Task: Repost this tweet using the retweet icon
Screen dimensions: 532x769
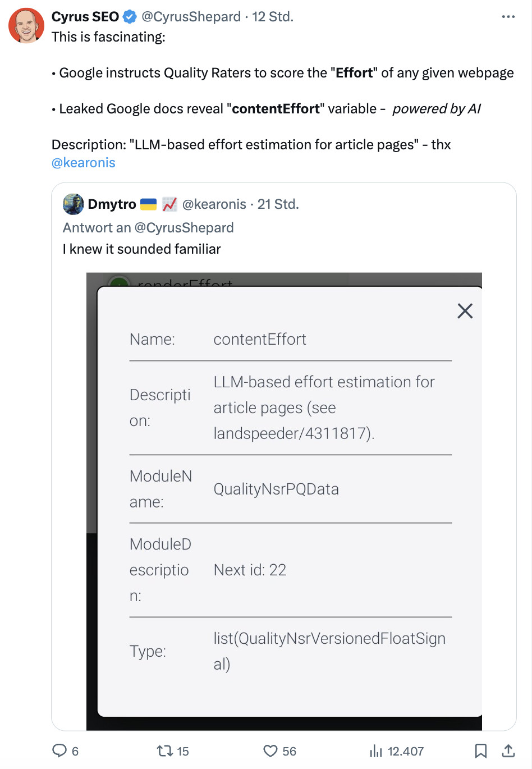Action: 163,750
